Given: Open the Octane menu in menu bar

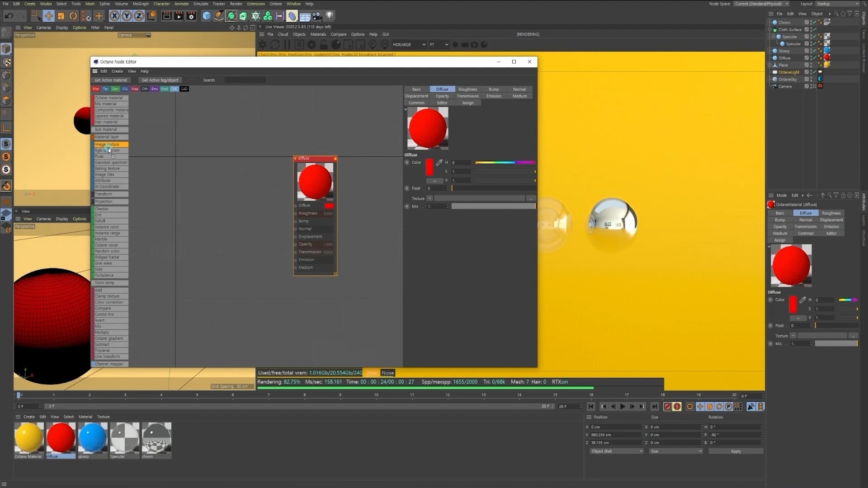Looking at the screenshot, I should point(276,4).
